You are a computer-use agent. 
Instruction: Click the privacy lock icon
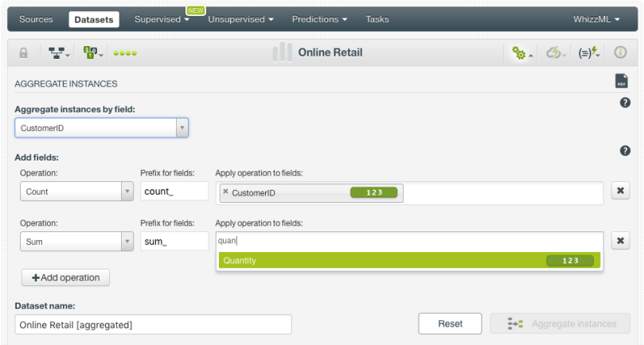tap(23, 53)
